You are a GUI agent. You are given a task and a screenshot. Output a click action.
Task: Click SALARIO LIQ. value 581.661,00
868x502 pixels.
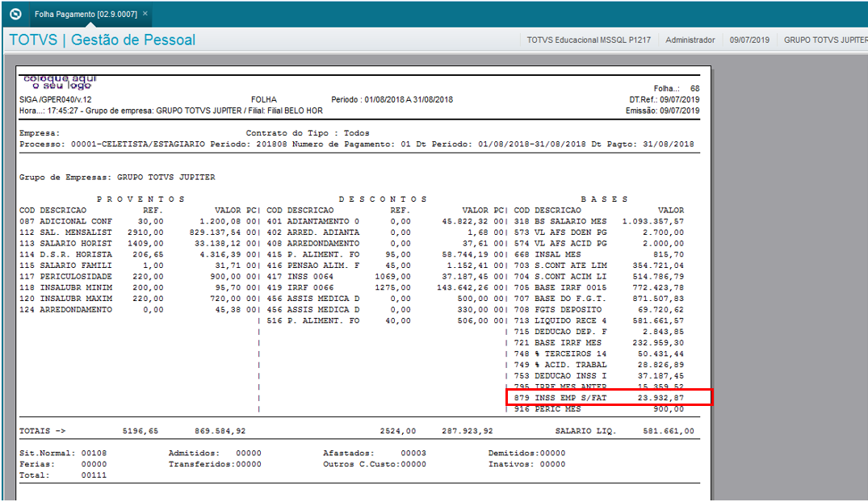(669, 431)
